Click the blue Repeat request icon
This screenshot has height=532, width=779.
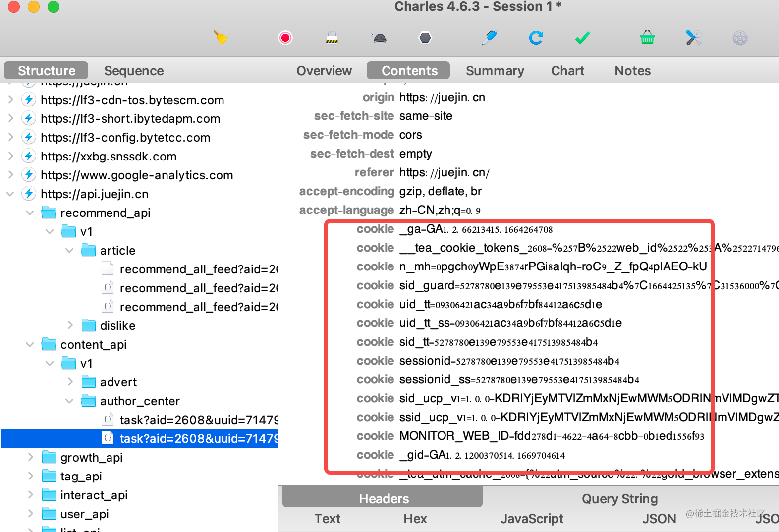(536, 38)
